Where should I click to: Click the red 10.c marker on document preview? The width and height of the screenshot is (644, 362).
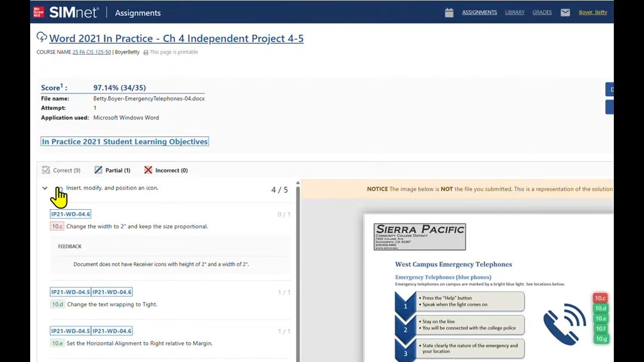point(600,298)
